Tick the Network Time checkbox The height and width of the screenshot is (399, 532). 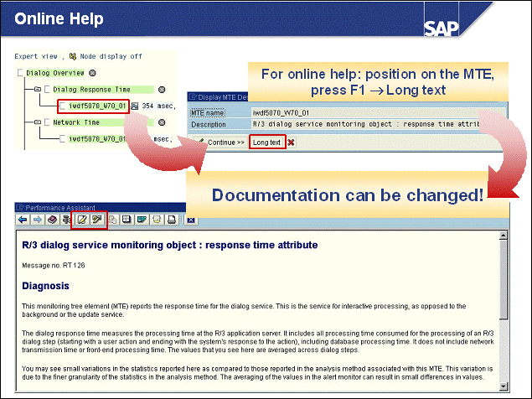click(48, 122)
